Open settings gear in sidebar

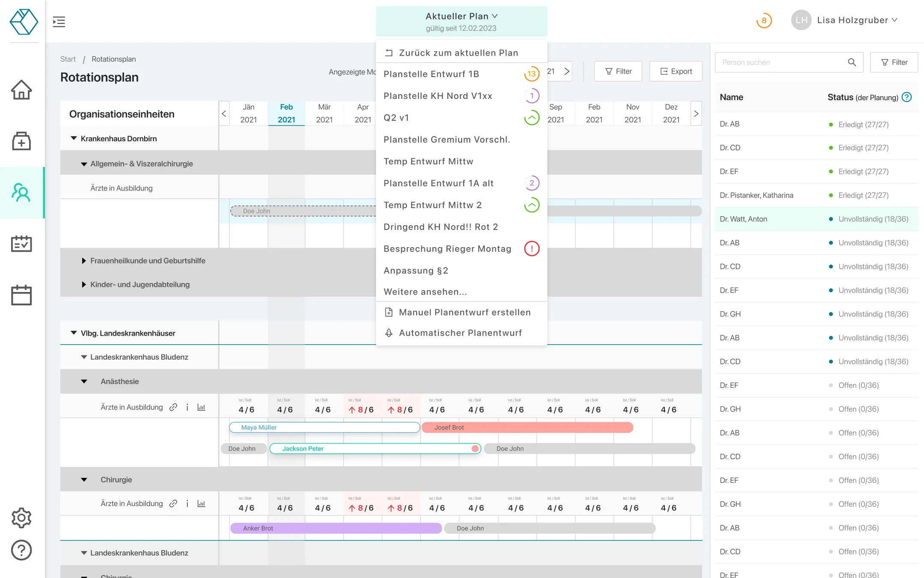(21, 518)
